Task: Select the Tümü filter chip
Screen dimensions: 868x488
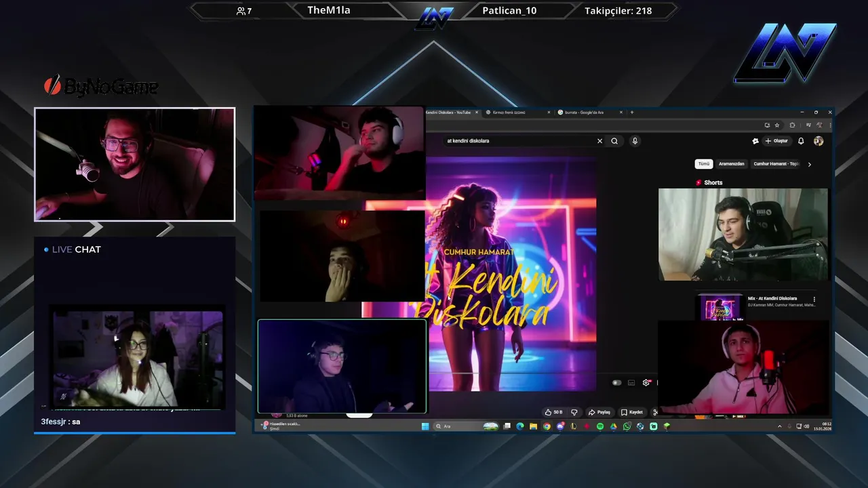Action: point(704,164)
